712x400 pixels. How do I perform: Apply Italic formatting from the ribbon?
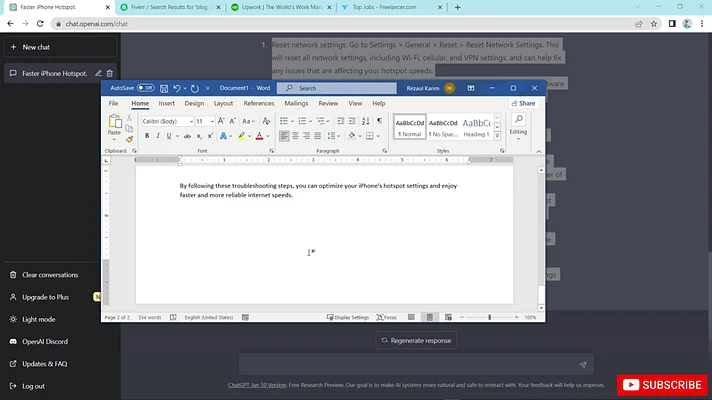point(158,136)
